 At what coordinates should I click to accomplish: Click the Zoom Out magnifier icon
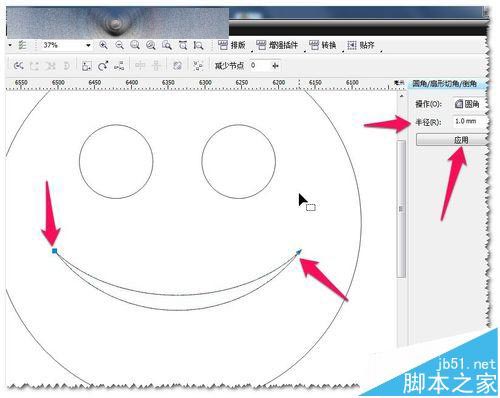point(119,45)
